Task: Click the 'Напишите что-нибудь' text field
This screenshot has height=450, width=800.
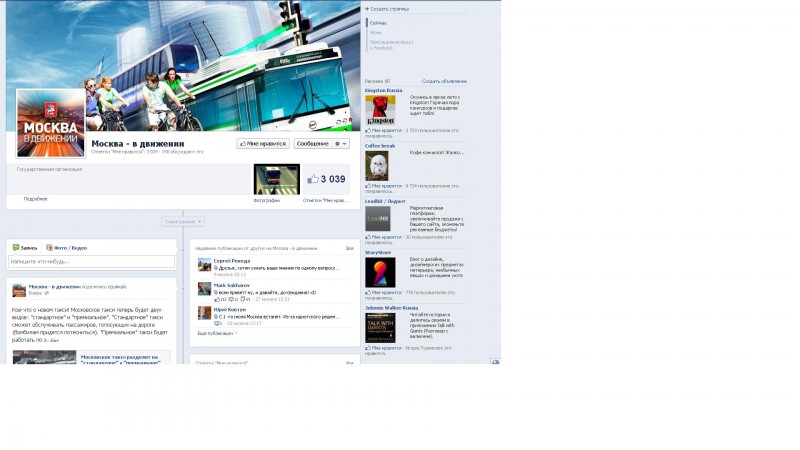Action: [91, 262]
